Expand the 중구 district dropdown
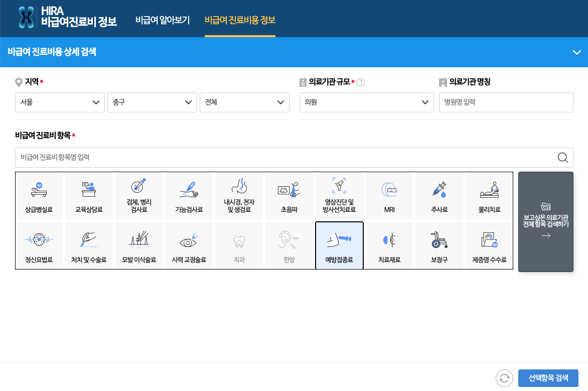The height and width of the screenshot is (391, 588). (x=152, y=102)
